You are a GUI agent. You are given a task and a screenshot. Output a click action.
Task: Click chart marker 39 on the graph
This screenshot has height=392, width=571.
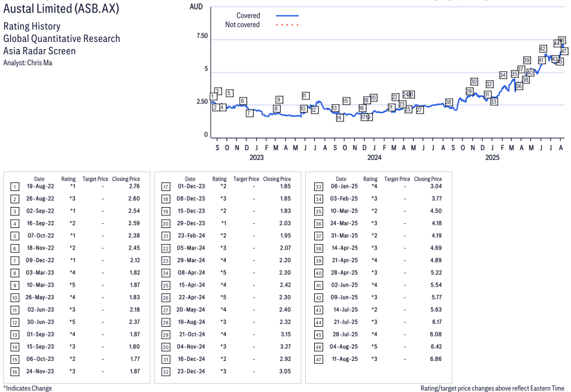tap(527, 60)
